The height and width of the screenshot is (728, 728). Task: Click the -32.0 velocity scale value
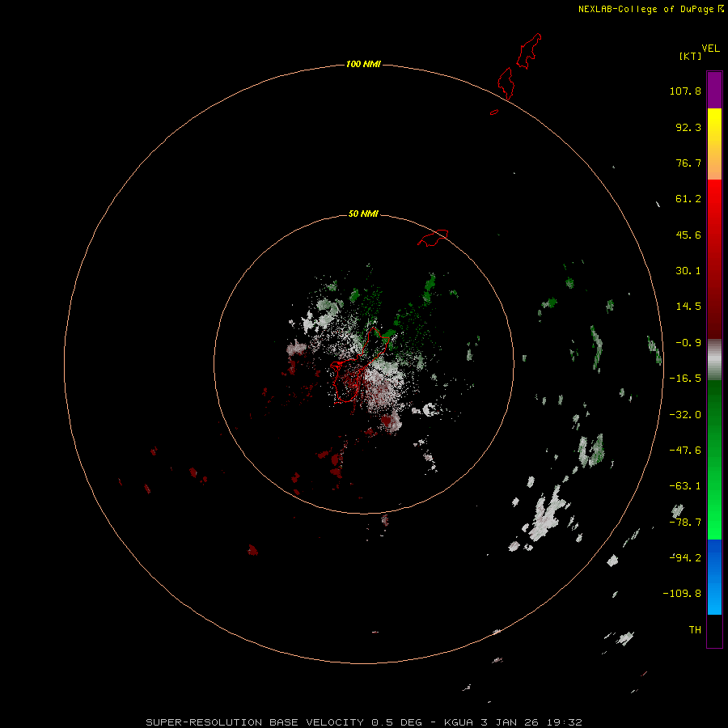point(685,415)
